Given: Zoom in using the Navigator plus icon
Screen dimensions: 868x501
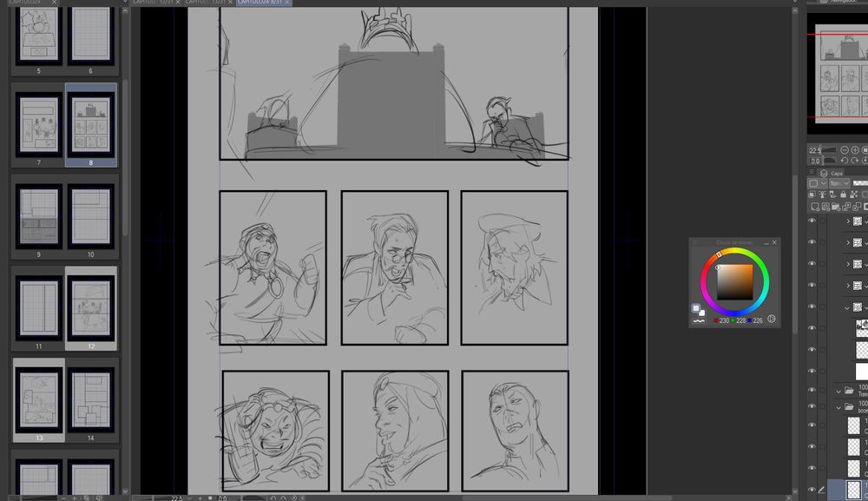Looking at the screenshot, I should click(x=855, y=150).
